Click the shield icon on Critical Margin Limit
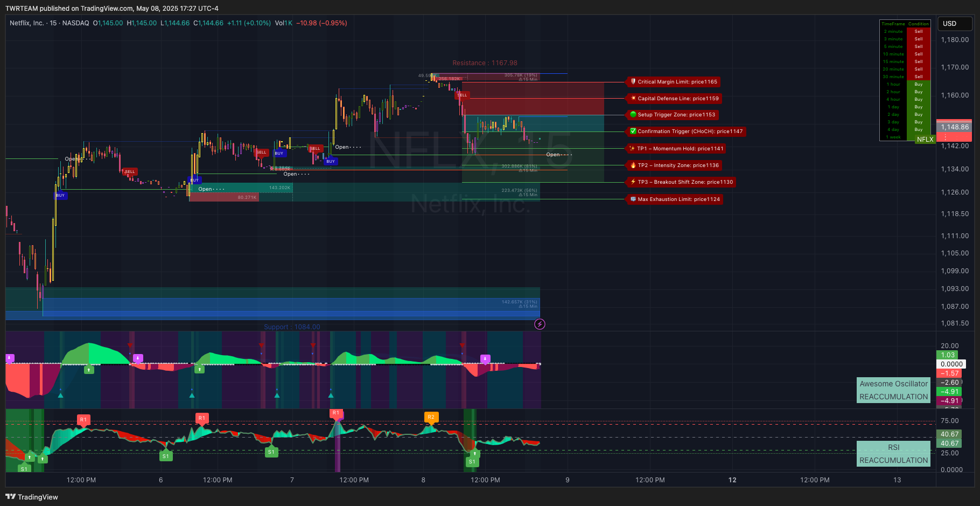 (633, 82)
